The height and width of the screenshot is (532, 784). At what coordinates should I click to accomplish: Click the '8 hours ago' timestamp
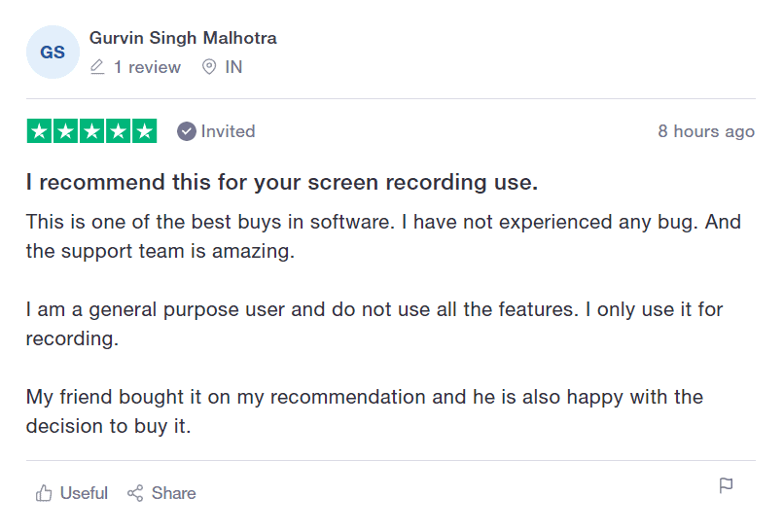click(x=706, y=131)
